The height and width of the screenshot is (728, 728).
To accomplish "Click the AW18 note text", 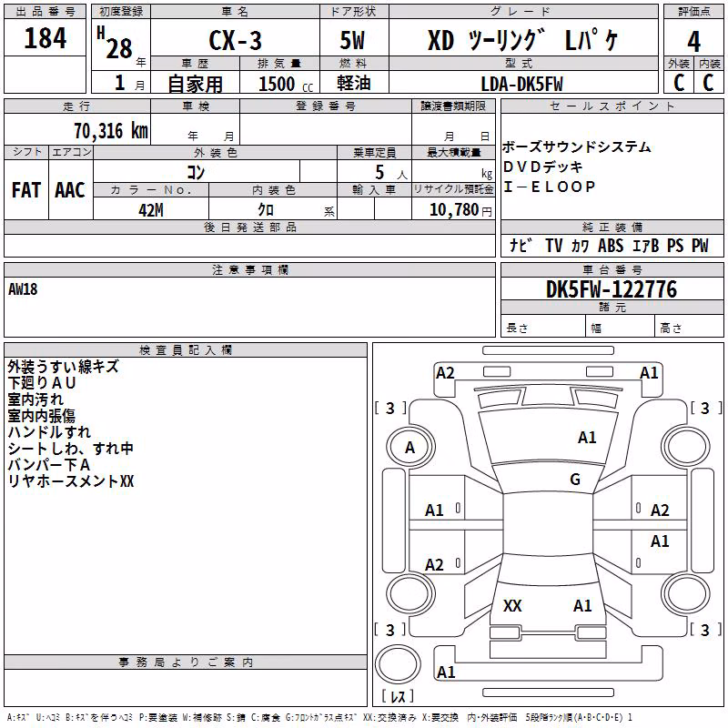I will pyautogui.click(x=23, y=289).
